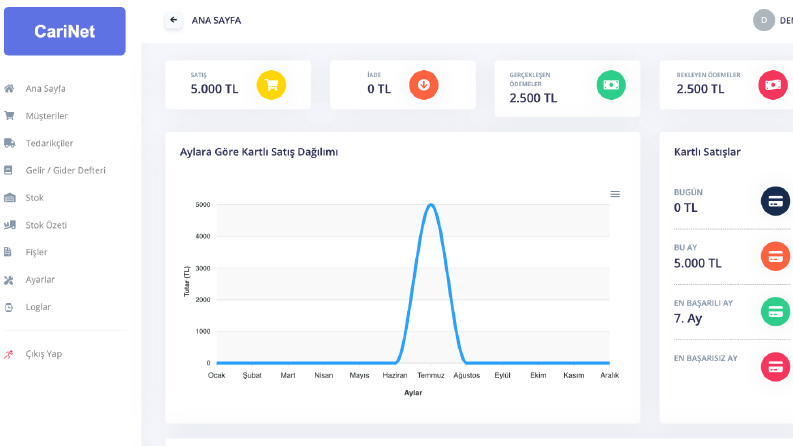The height and width of the screenshot is (446, 793).
Task: Open Stok Özeti menu item
Action: pyautogui.click(x=46, y=225)
